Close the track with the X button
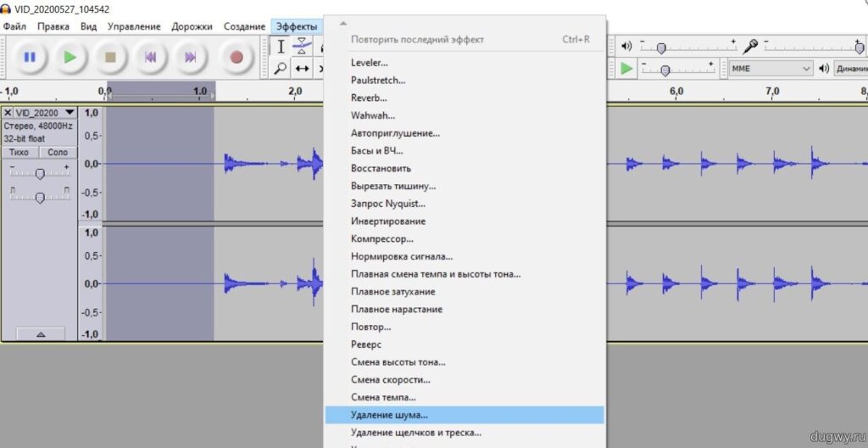 pyautogui.click(x=8, y=113)
